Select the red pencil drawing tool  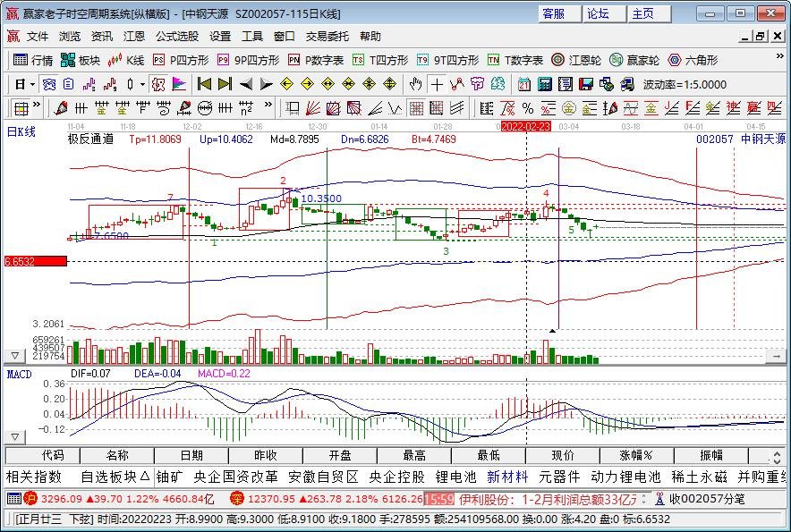coord(61,108)
